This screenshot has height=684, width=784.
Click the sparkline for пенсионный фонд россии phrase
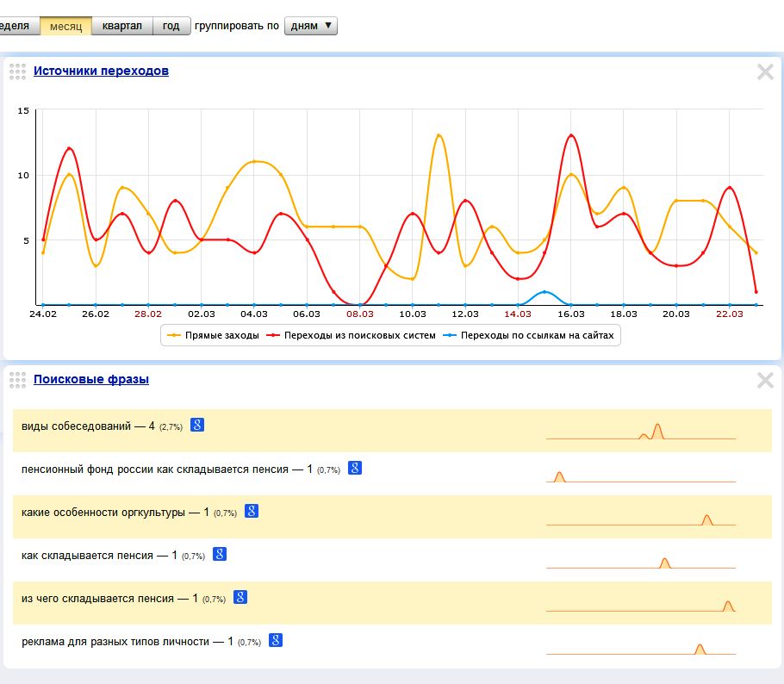click(x=640, y=476)
